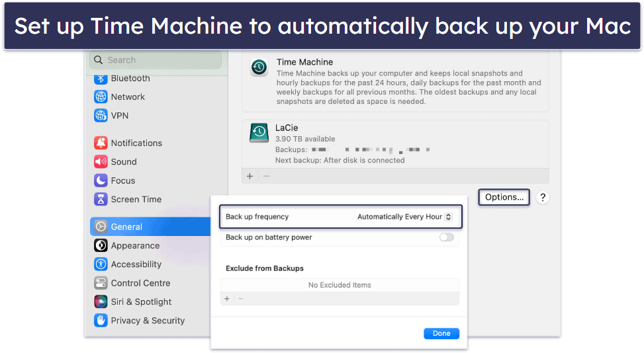Click the Network globe icon
Screen dimensions: 644x353
[x=101, y=97]
